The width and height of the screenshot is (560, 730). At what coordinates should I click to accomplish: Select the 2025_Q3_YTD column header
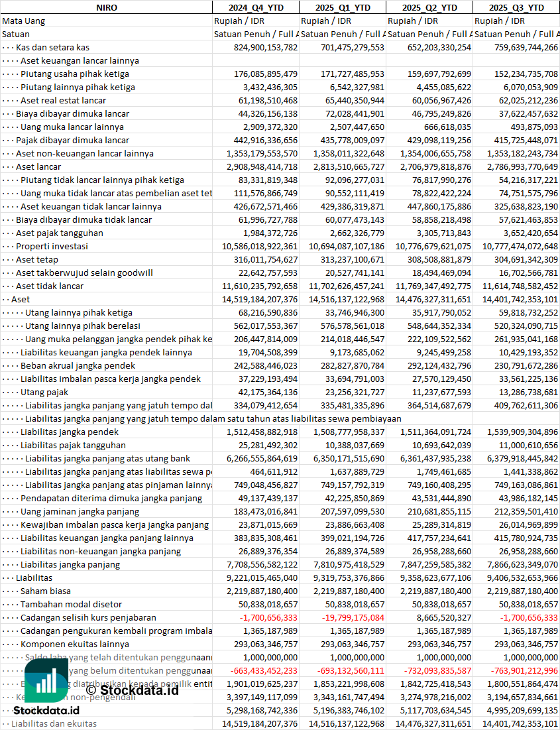point(517,7)
